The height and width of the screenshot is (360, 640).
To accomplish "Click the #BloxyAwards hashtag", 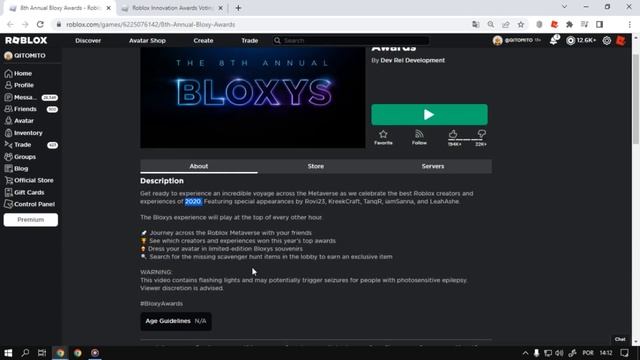I will tap(161, 304).
